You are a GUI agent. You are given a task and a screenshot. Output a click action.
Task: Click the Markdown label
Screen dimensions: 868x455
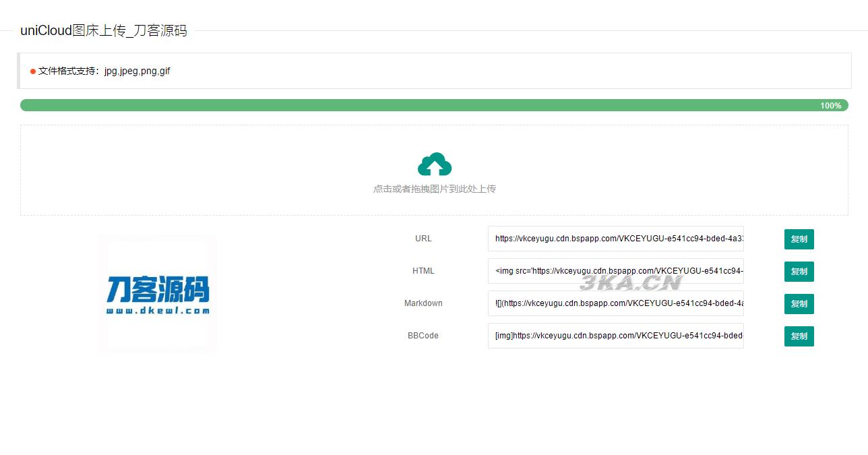(423, 303)
